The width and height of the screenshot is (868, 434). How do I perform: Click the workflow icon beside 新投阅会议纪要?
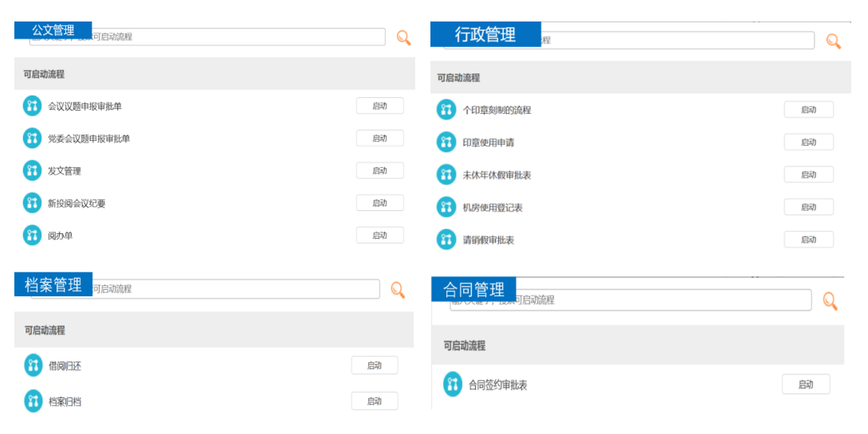(x=32, y=203)
